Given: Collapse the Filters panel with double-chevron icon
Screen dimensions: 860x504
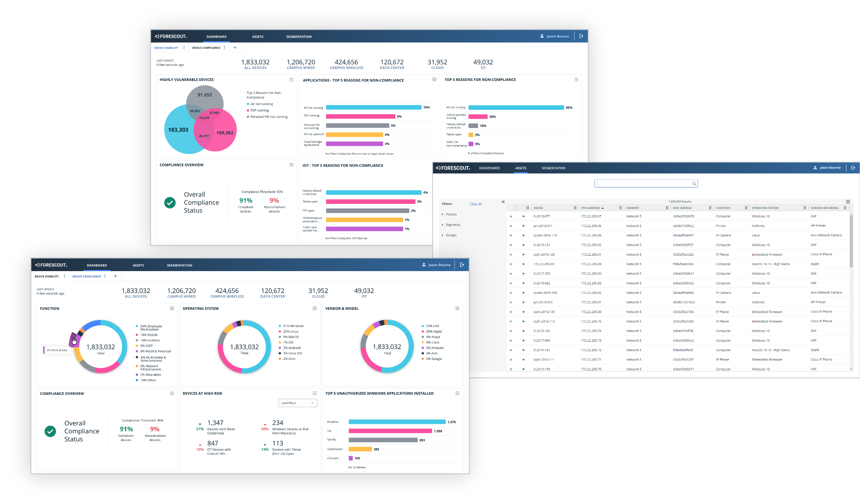Looking at the screenshot, I should click(x=503, y=202).
